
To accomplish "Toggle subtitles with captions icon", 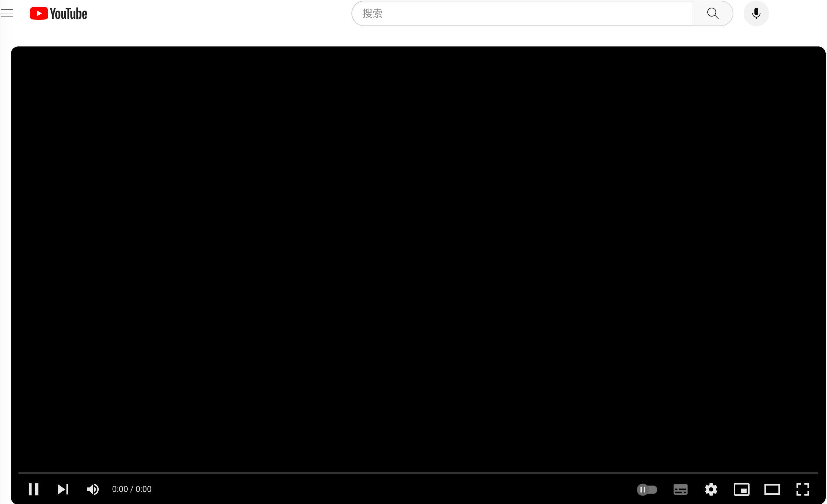I will pos(680,490).
